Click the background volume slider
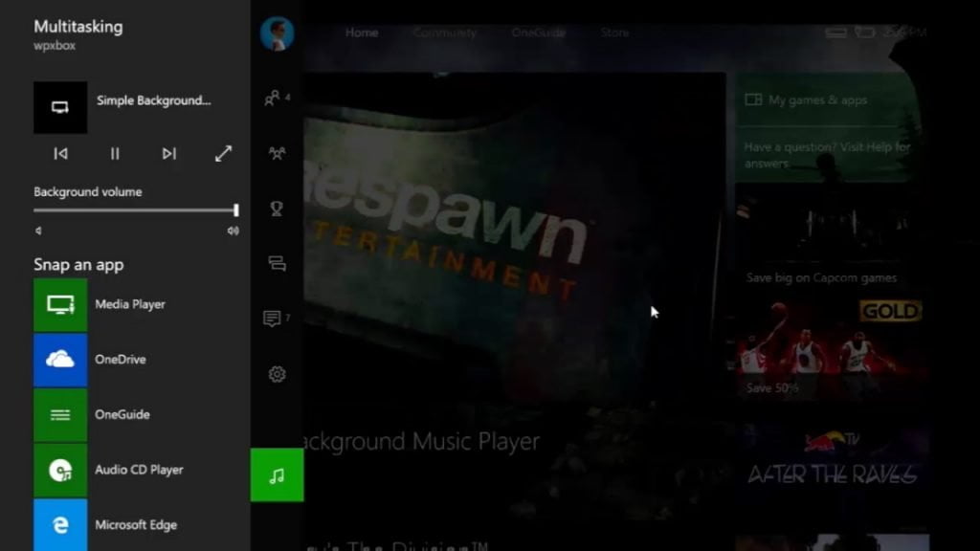Screen dimensions: 980x551 coord(136,210)
